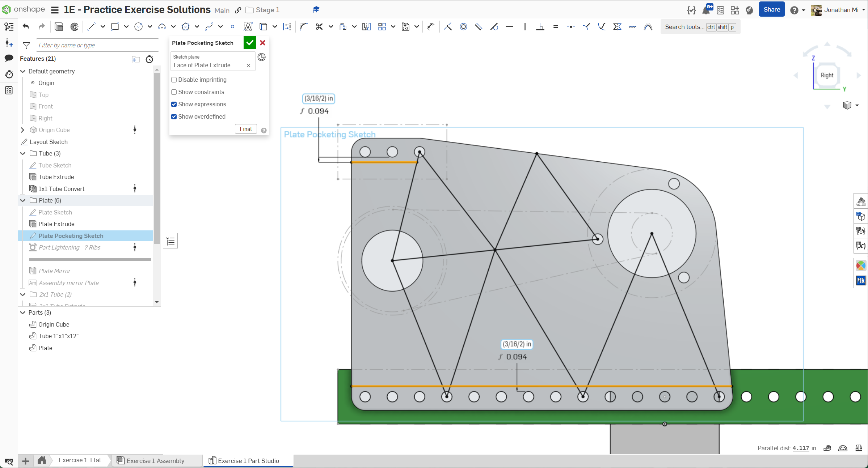Viewport: 868px width, 468px height.
Task: Collapse the Tube (3) folder
Action: click(23, 153)
